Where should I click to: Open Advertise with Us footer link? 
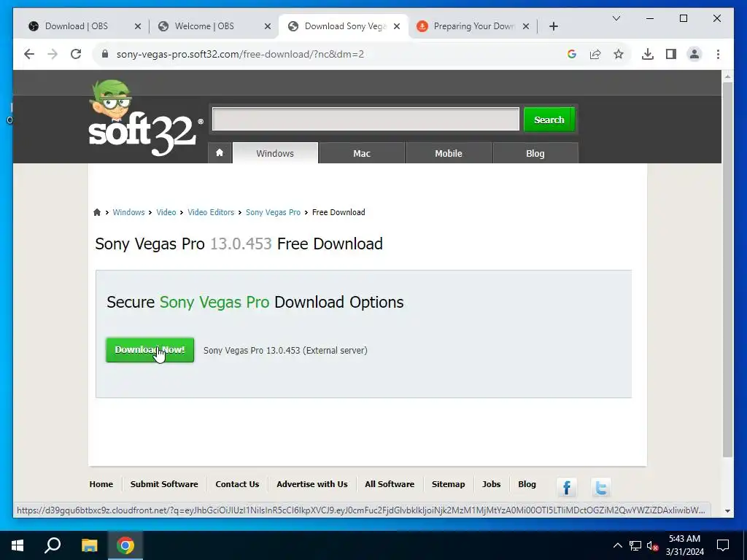(312, 484)
